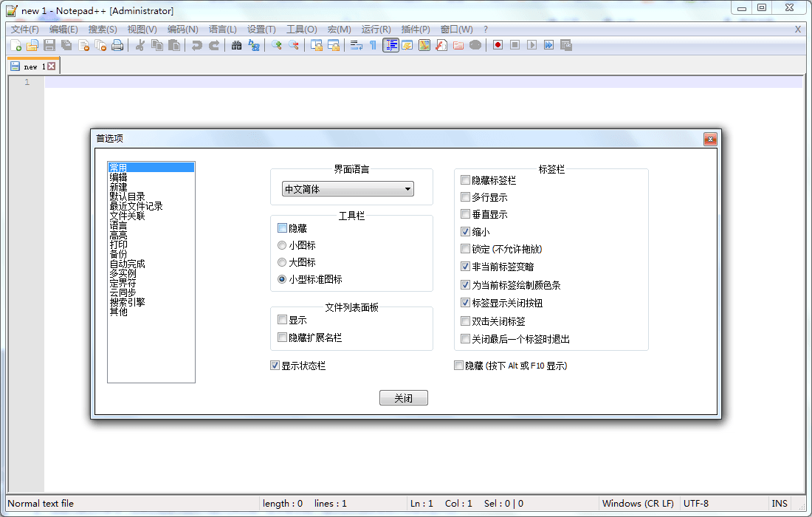Open 设置(T) menu

pyautogui.click(x=261, y=29)
